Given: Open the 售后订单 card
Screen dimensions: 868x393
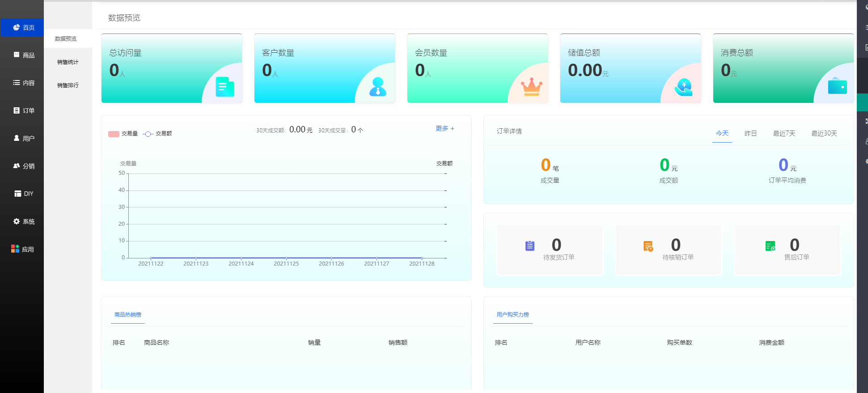Looking at the screenshot, I should (x=788, y=250).
